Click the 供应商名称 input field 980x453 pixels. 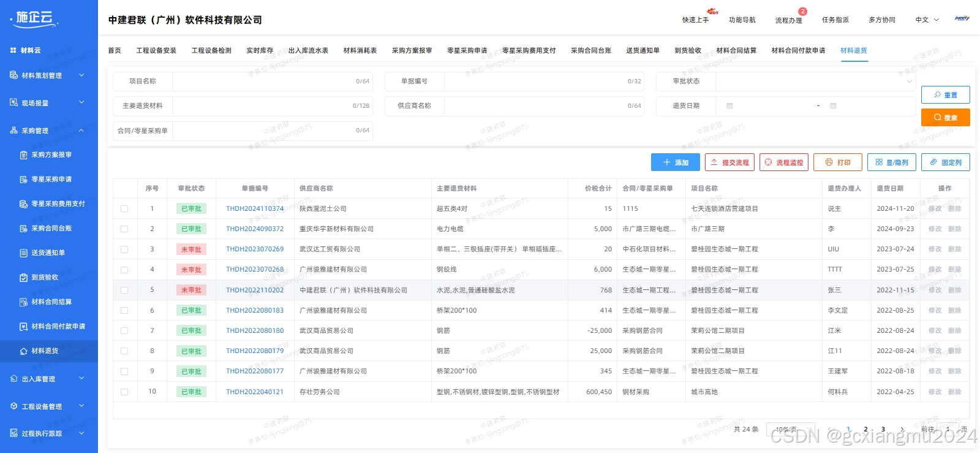pos(544,105)
